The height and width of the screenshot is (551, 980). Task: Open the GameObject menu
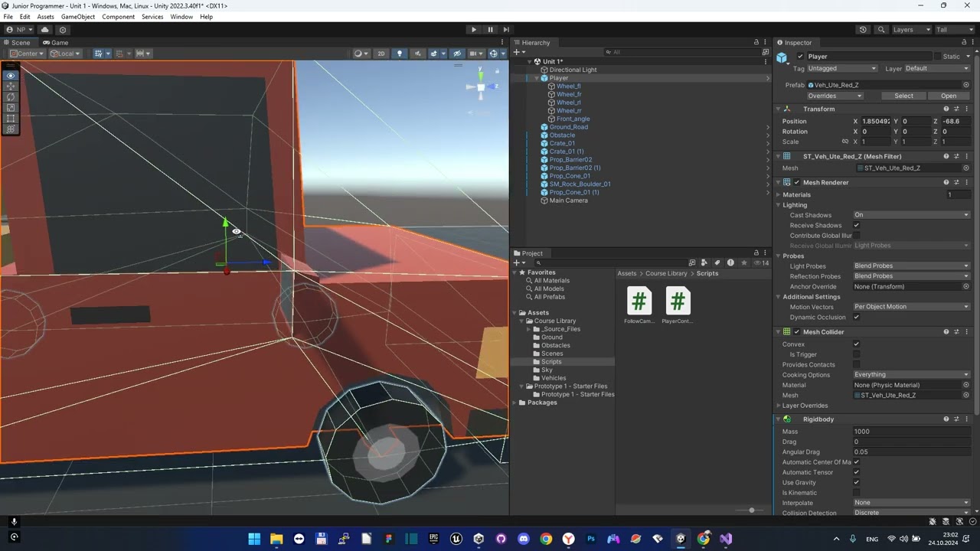click(78, 17)
